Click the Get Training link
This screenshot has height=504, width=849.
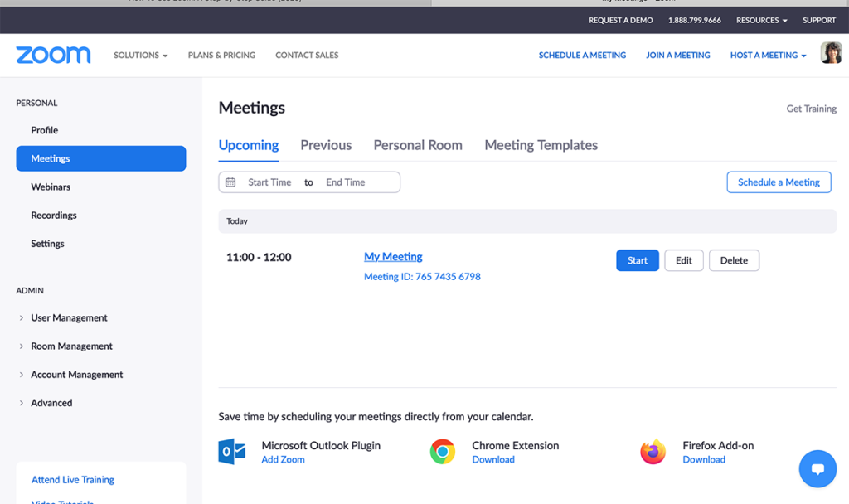pyautogui.click(x=811, y=109)
